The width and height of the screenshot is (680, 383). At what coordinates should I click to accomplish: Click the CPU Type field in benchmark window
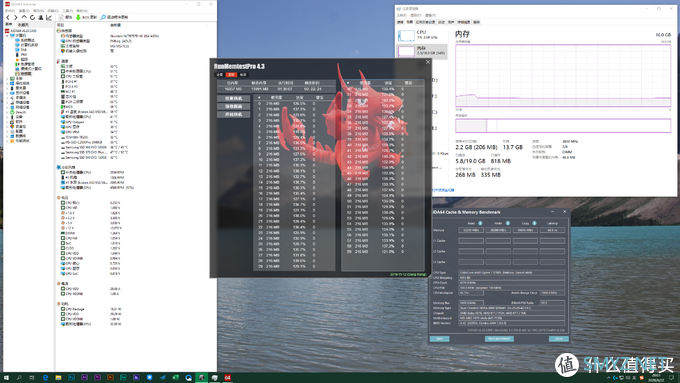click(512, 273)
